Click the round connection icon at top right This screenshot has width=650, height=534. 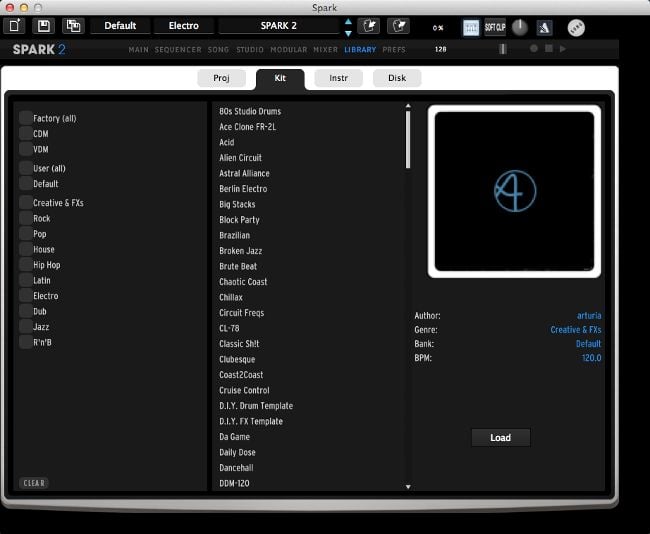click(x=576, y=27)
